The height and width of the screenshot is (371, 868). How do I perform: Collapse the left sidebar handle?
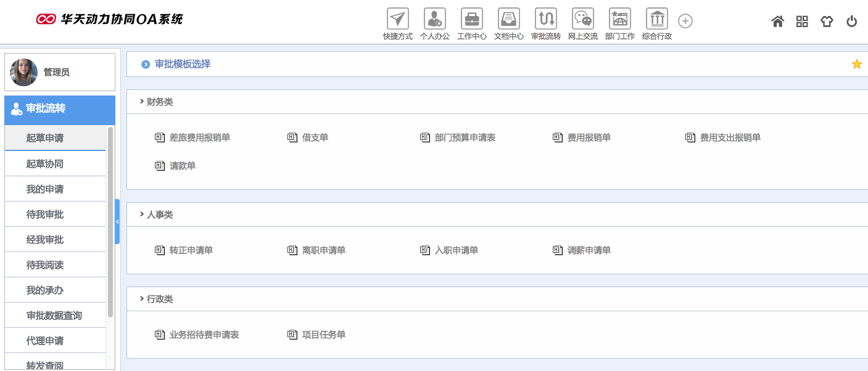coord(117,221)
